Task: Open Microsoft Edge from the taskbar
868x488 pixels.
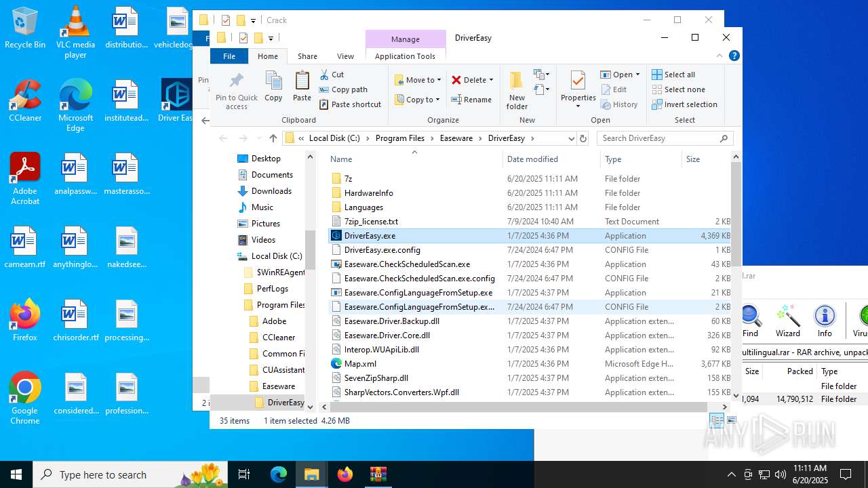Action: (279, 474)
